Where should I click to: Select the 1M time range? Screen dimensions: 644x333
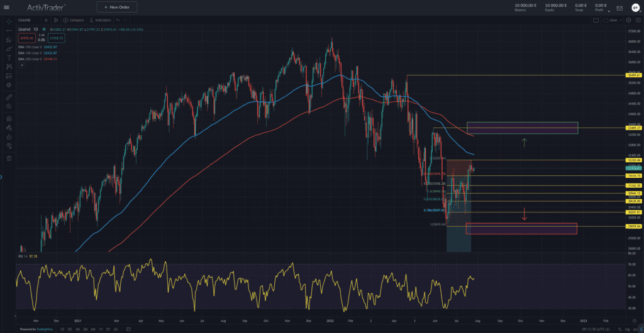(77, 329)
